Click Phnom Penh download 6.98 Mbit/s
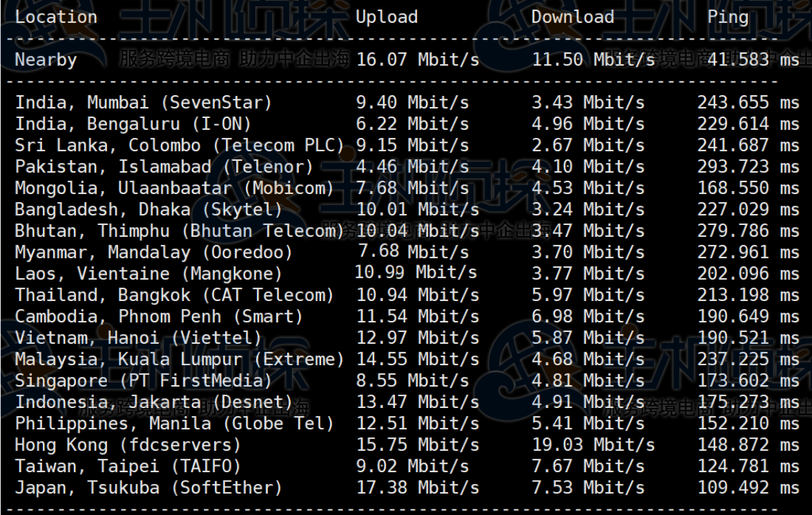 (x=588, y=317)
